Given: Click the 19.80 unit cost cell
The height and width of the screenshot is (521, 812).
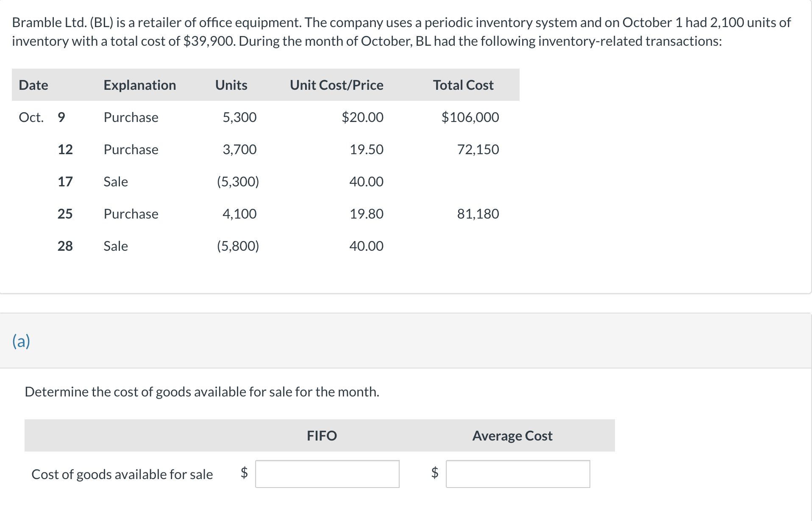Looking at the screenshot, I should pyautogui.click(x=366, y=214).
